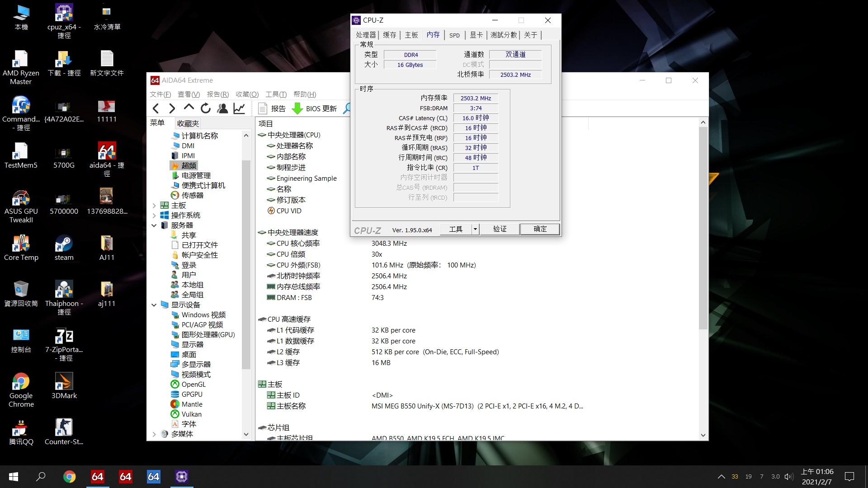Click the AIDA64 graph chart toolbar icon
Image resolution: width=868 pixels, height=488 pixels.
pyautogui.click(x=239, y=108)
